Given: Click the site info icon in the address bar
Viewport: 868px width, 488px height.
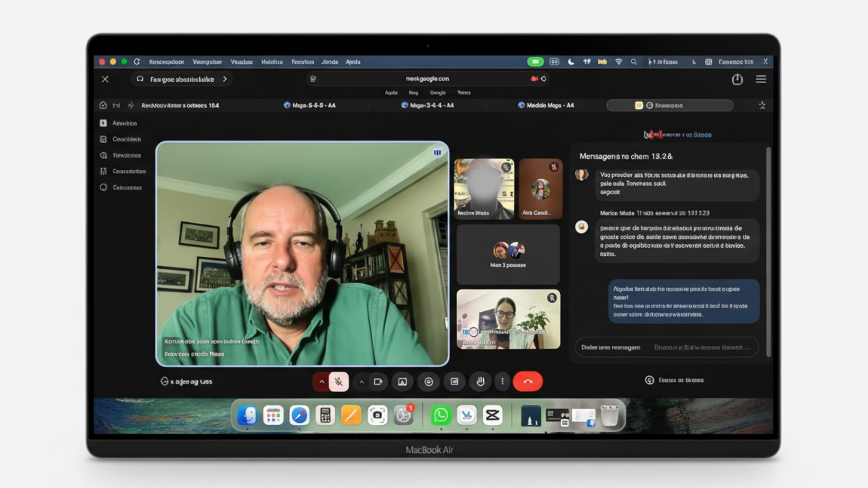Looking at the screenshot, I should click(313, 79).
